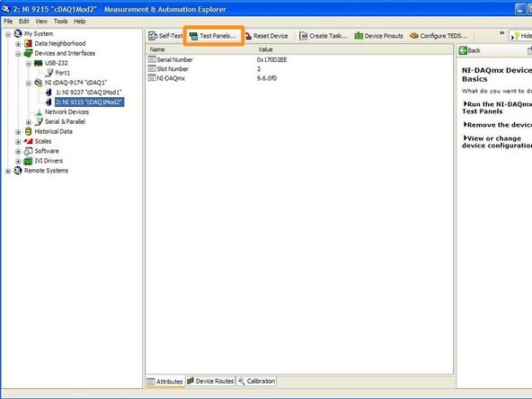Select the Remote Systems globe icon
The height and width of the screenshot is (399, 532).
click(x=18, y=171)
